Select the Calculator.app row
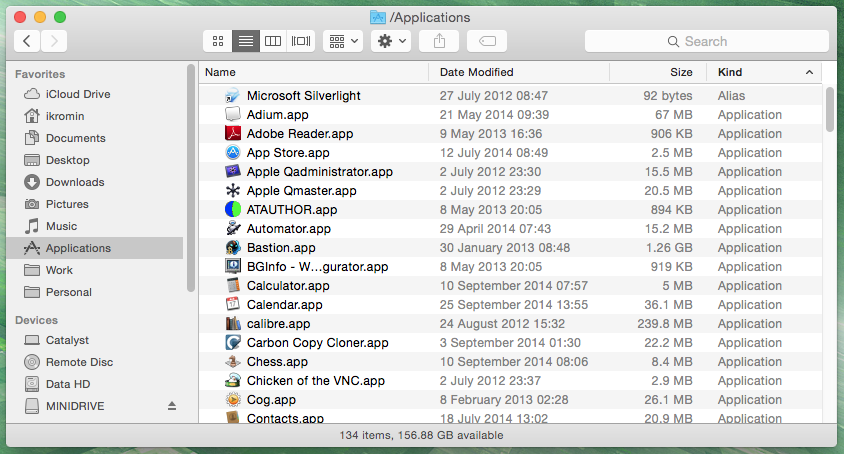Image resolution: width=844 pixels, height=454 pixels. (x=510, y=286)
